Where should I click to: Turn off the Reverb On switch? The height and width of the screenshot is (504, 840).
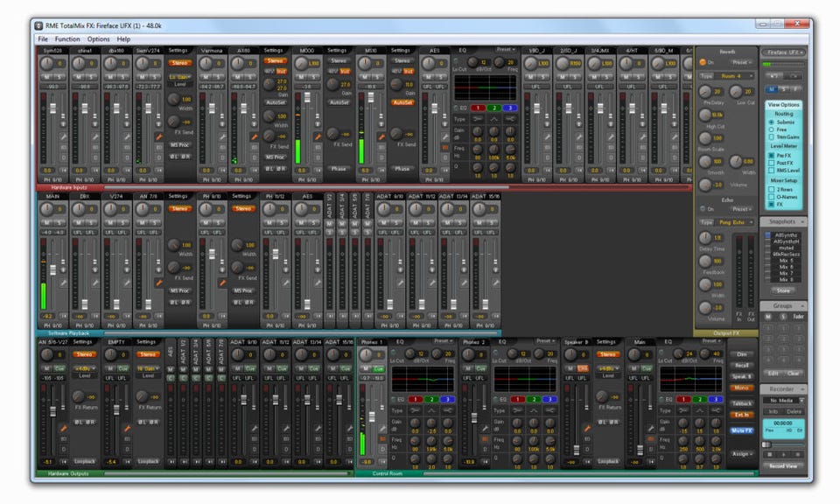pyautogui.click(x=703, y=63)
